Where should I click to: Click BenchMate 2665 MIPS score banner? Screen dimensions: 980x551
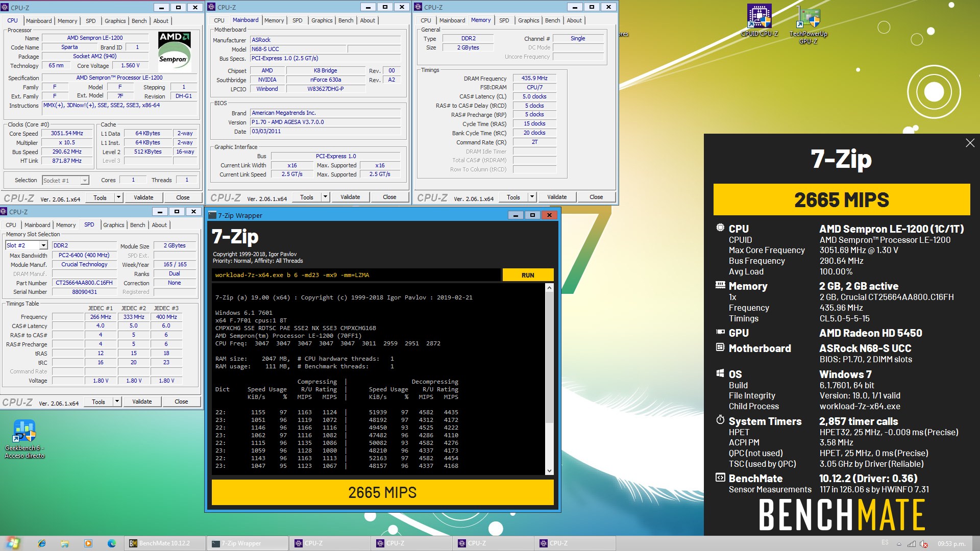tap(842, 199)
